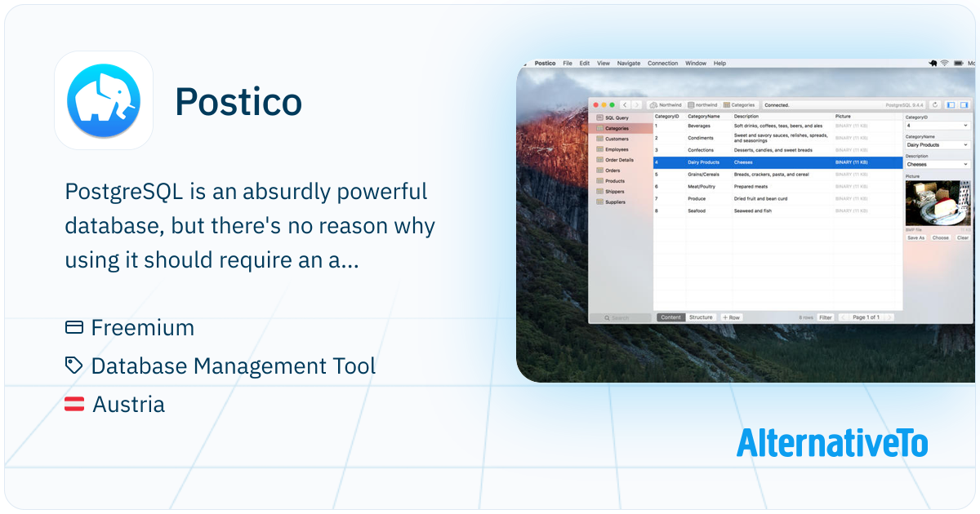980x514 pixels.
Task: Click the sidebar Search field
Action: coord(621,317)
